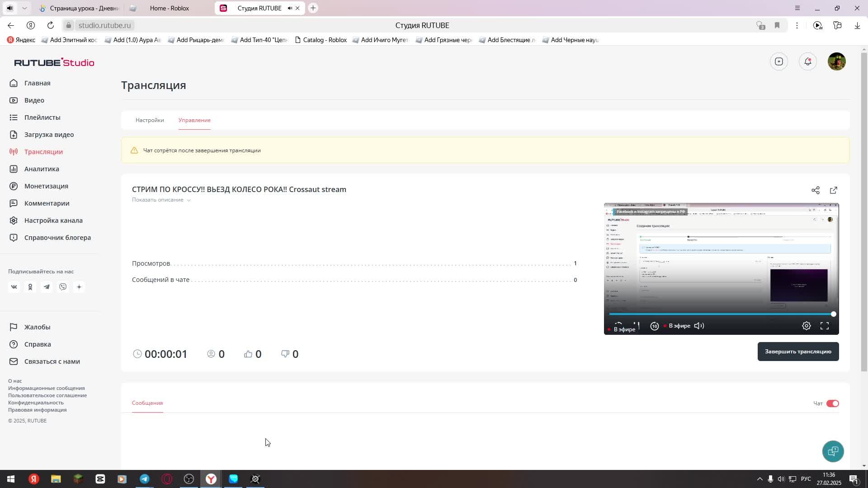The width and height of the screenshot is (868, 488).
Task: Open browser tab list dropdown arrow
Action: click(x=24, y=8)
